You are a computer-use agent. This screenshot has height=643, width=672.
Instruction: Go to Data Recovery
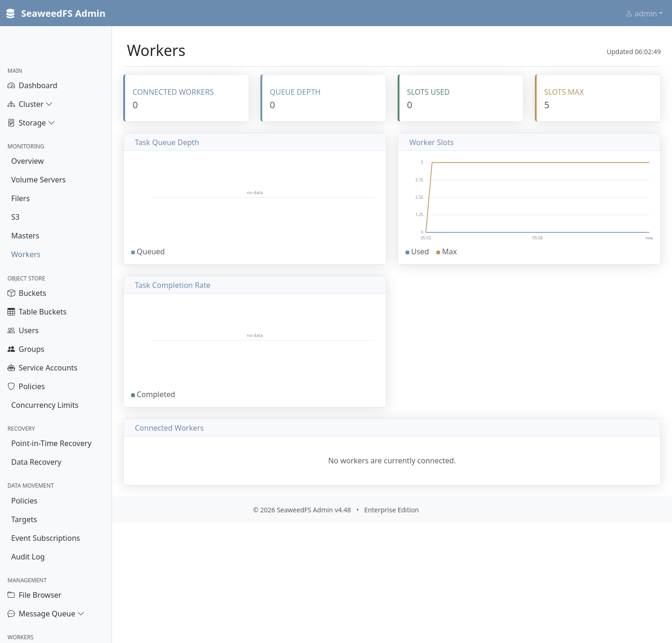36,462
